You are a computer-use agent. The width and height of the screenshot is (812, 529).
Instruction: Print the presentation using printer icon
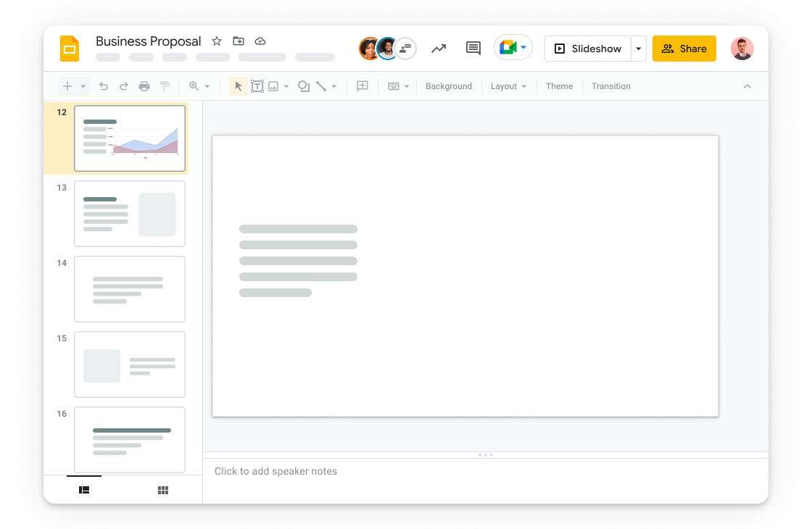tap(144, 86)
